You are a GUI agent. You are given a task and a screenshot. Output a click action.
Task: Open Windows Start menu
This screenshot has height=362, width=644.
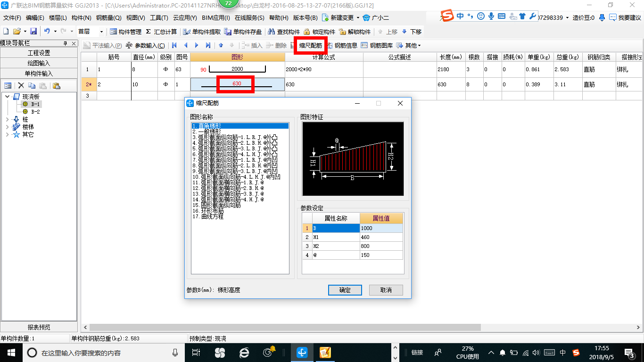click(10, 352)
